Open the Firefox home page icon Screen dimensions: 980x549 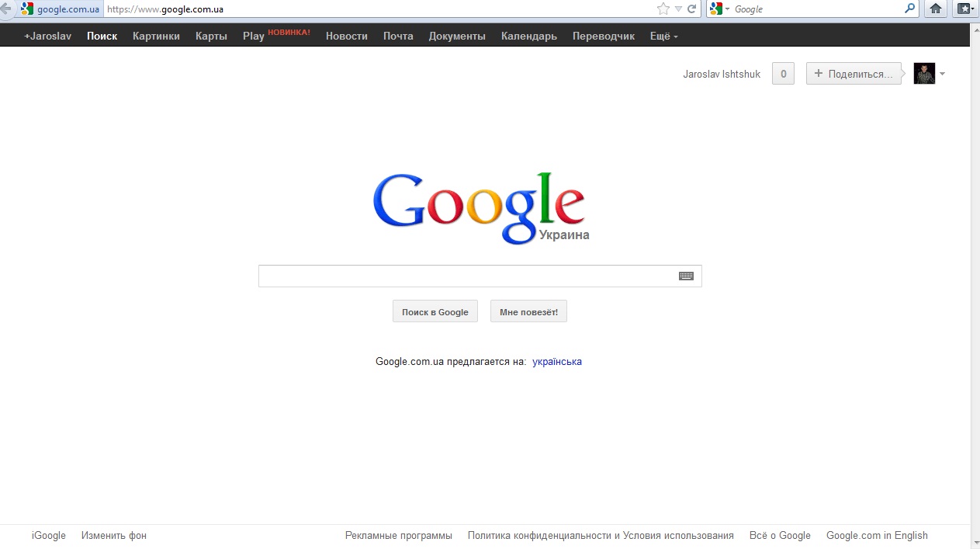(936, 9)
